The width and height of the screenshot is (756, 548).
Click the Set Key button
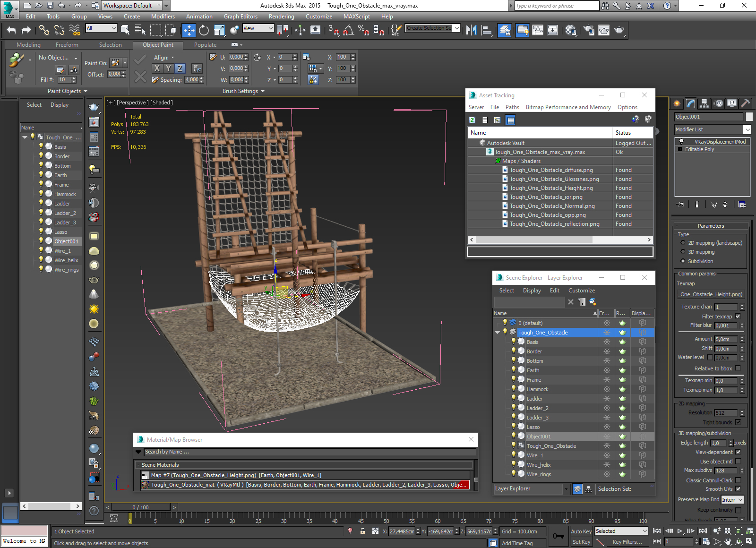(581, 542)
